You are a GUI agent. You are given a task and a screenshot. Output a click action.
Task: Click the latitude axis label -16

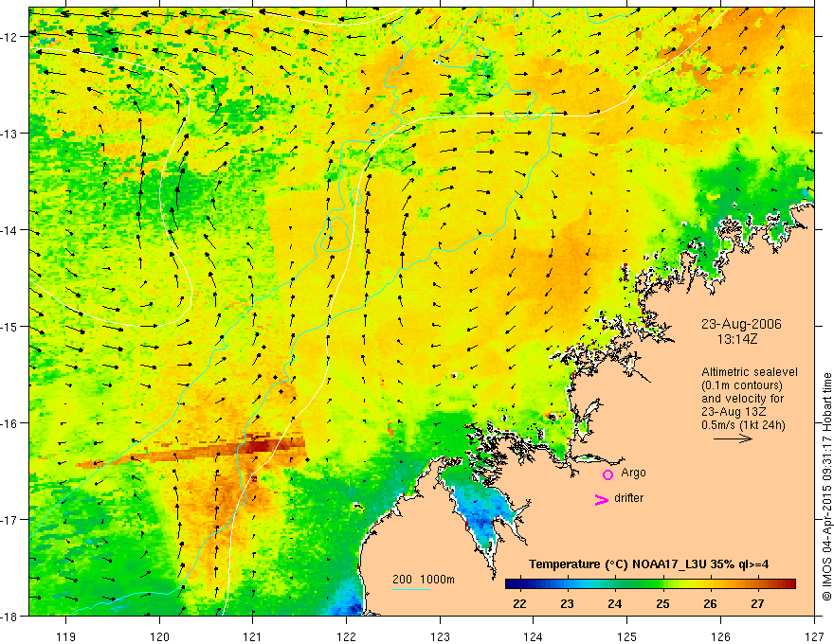(x=10, y=423)
